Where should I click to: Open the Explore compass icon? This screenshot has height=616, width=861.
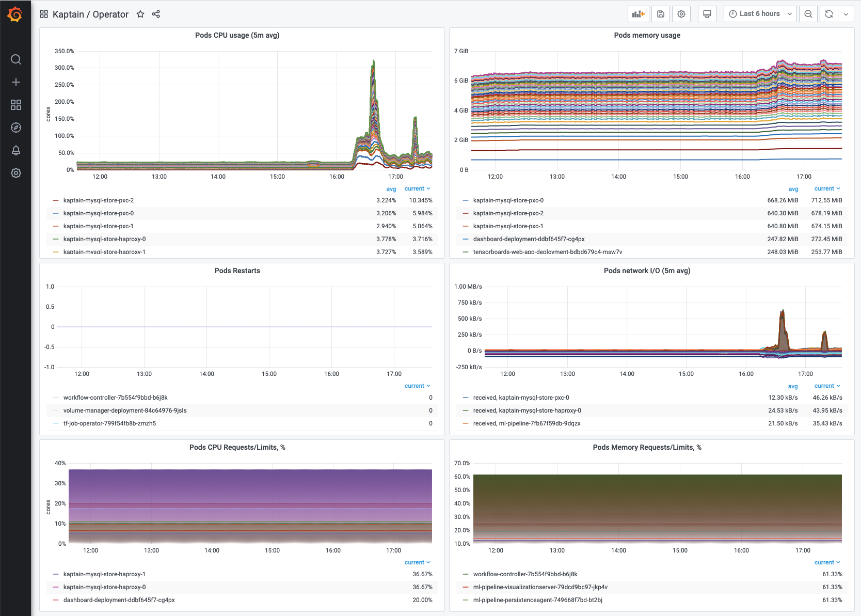[x=16, y=128]
